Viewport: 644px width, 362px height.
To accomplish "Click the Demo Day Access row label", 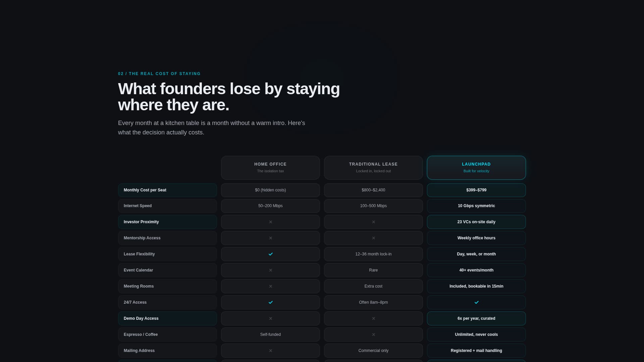I will pos(167,318).
